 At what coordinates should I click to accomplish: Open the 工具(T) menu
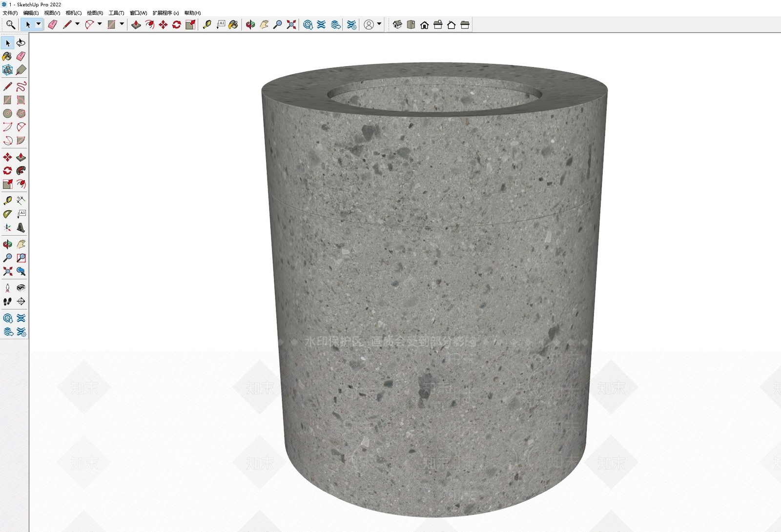click(116, 13)
